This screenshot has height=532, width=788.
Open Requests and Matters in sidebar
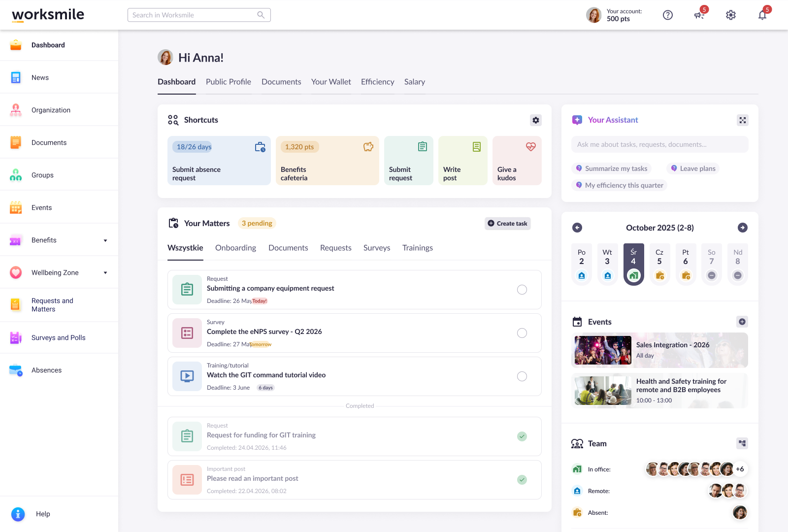click(59, 305)
